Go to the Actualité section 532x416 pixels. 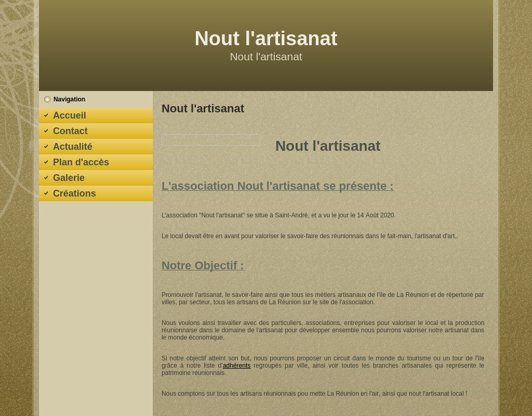click(96, 147)
